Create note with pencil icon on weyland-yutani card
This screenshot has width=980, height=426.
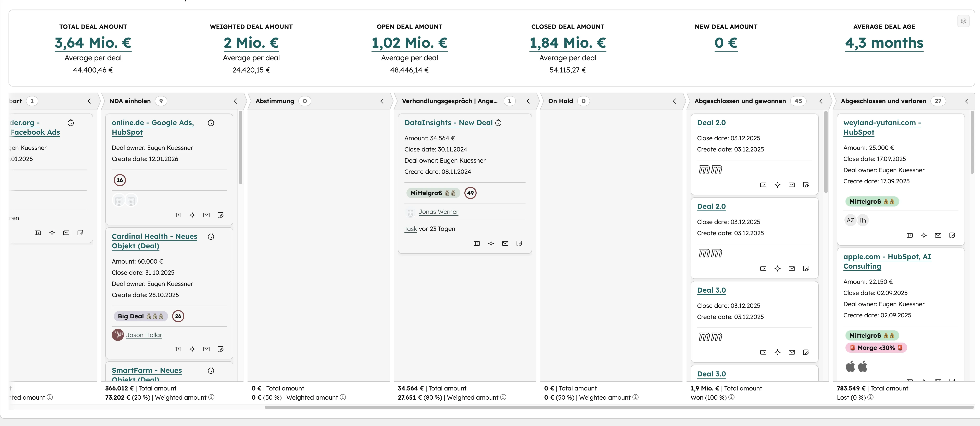pyautogui.click(x=952, y=235)
